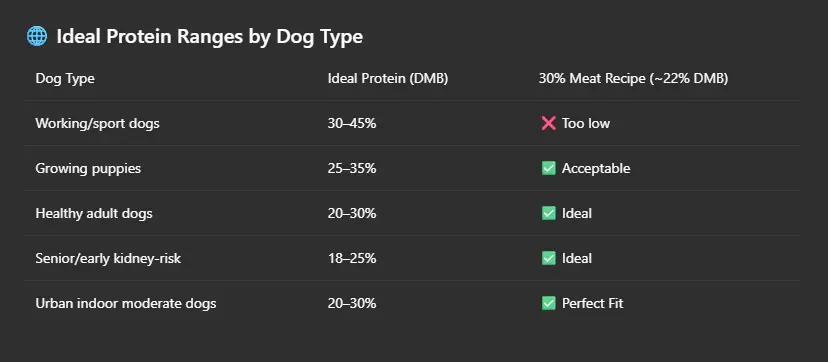Click the Dog Type column header
This screenshot has width=828, height=362.
click(x=65, y=79)
